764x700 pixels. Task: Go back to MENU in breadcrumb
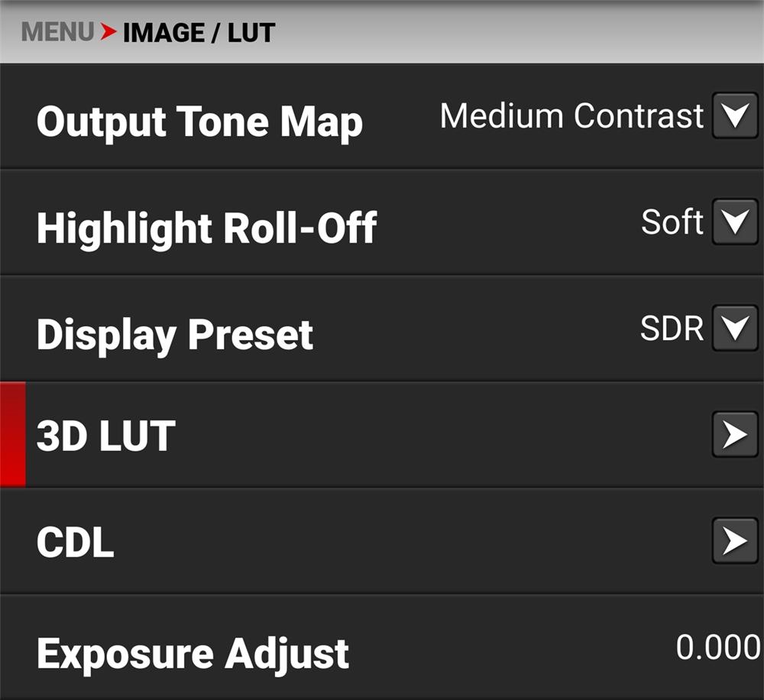coord(58,32)
